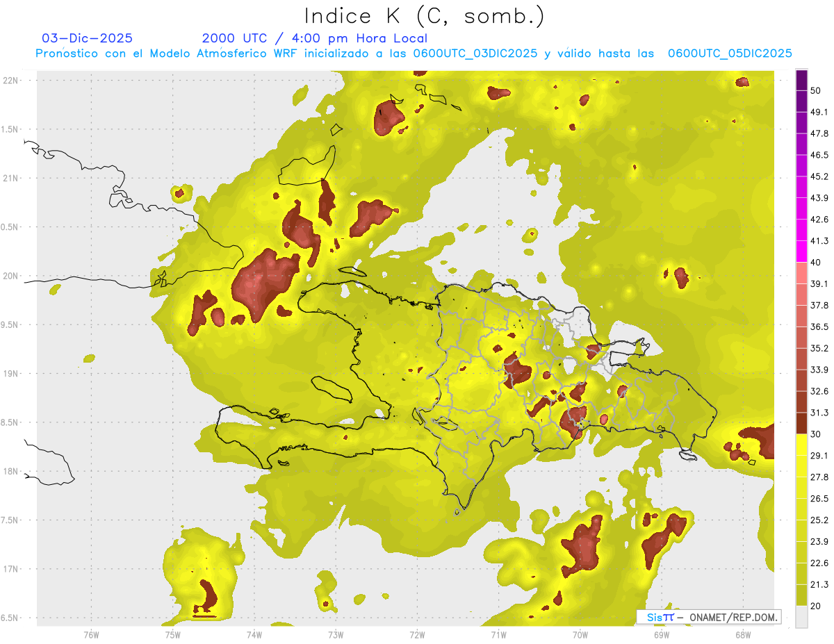Screen dimensions: 834x644
Task: Click color bar value '36.5'
Action: pos(819,327)
